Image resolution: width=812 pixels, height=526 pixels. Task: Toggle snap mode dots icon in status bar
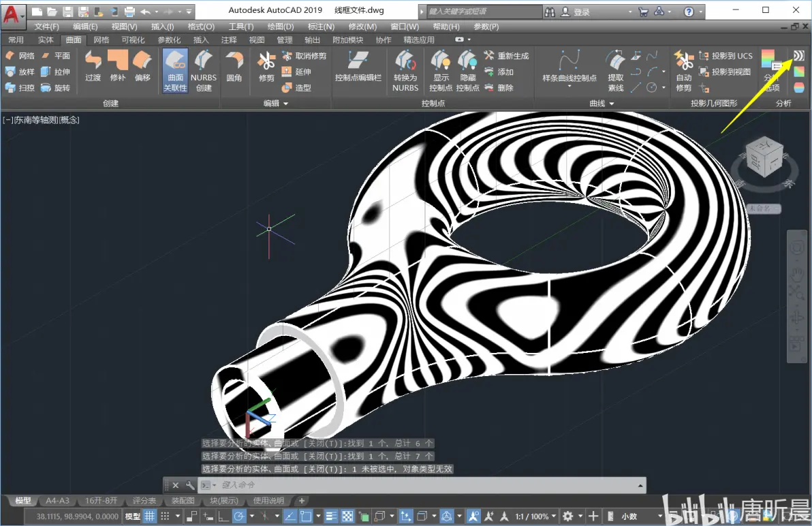click(166, 516)
